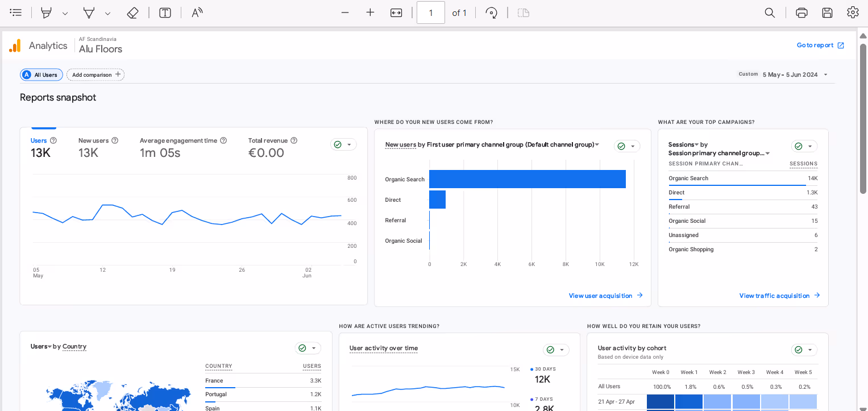The image size is (868, 411).
Task: Show help for Total revenue metric
Action: 294,140
